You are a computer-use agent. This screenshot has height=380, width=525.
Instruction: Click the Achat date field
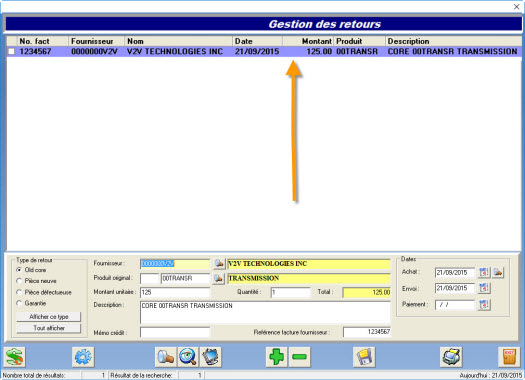pos(455,273)
